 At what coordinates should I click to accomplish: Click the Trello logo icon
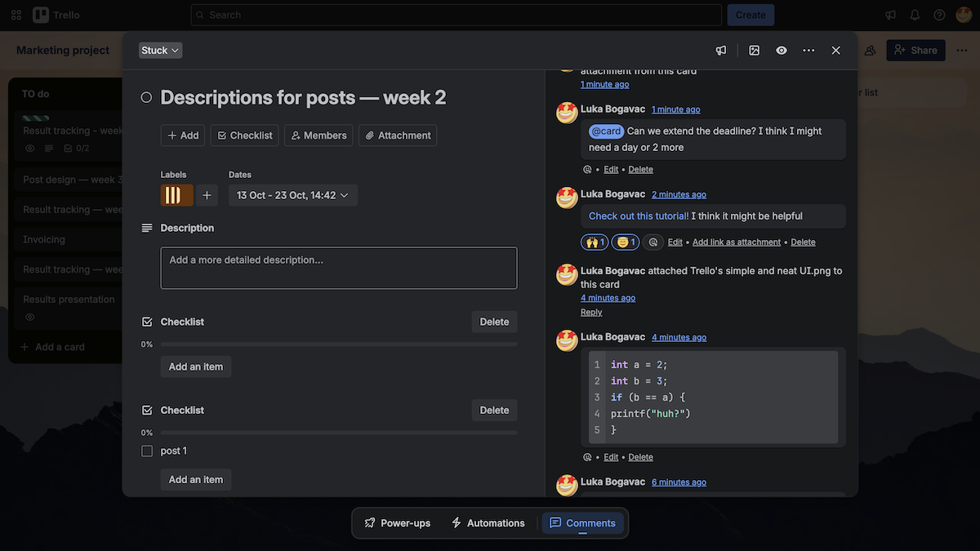click(x=39, y=14)
